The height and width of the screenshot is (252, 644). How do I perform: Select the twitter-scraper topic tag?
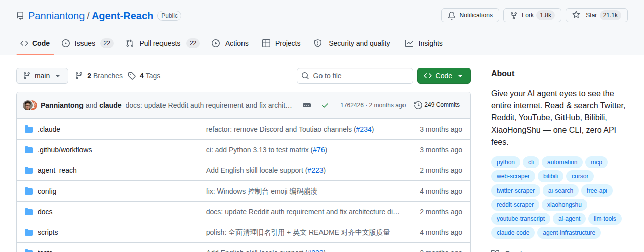[516, 191]
